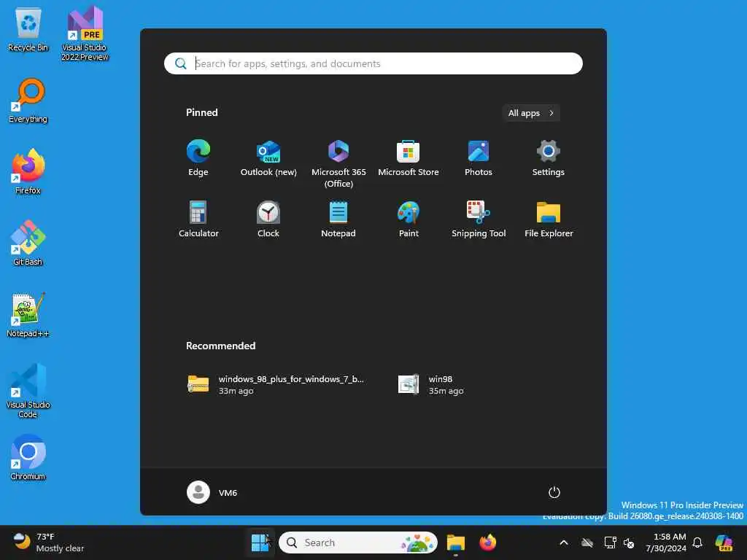
Task: Launch Outlook (new) pinned app
Action: [268, 158]
